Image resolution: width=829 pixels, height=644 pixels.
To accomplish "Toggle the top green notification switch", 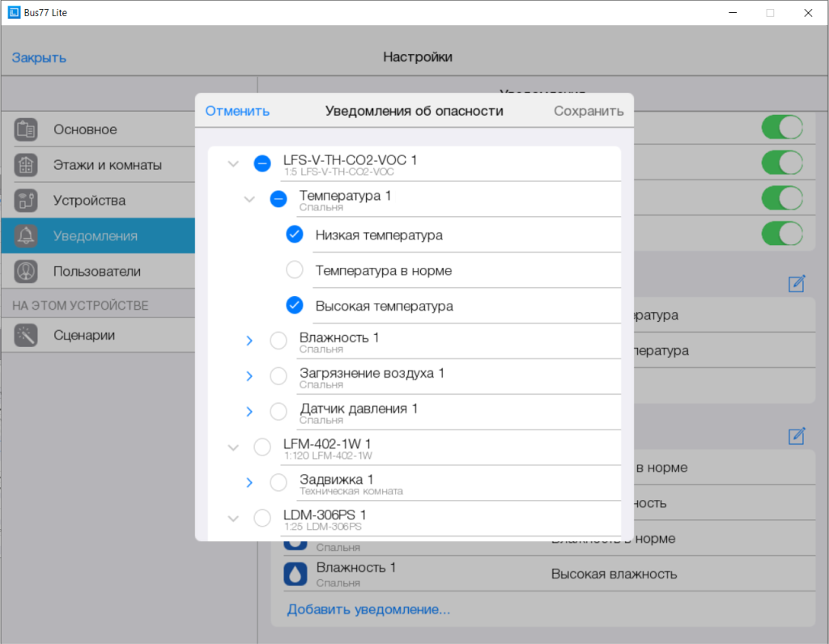I will pos(781,128).
